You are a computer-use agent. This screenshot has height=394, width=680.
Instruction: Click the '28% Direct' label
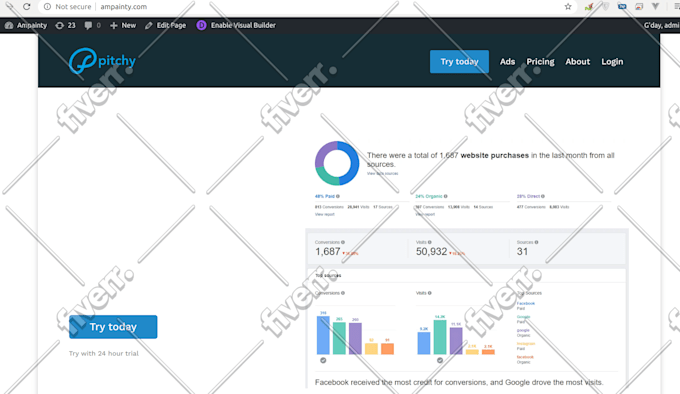(528, 196)
